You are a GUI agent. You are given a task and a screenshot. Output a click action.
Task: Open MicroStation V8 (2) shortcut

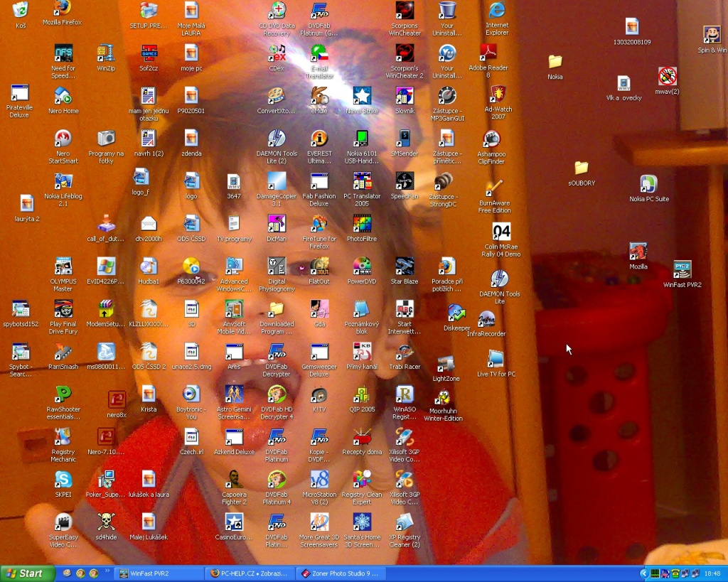tap(319, 487)
